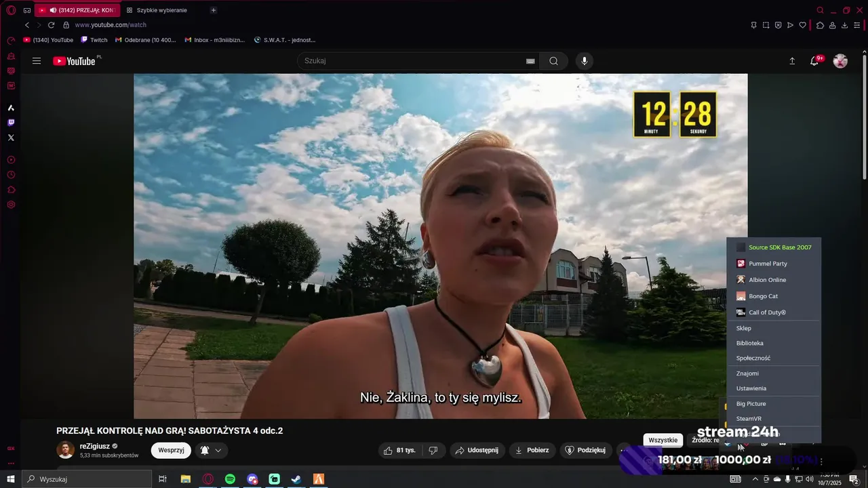Viewport: 868px width, 488px height.
Task: Click the Opera pin icon in toolbar
Action: [x=753, y=25]
